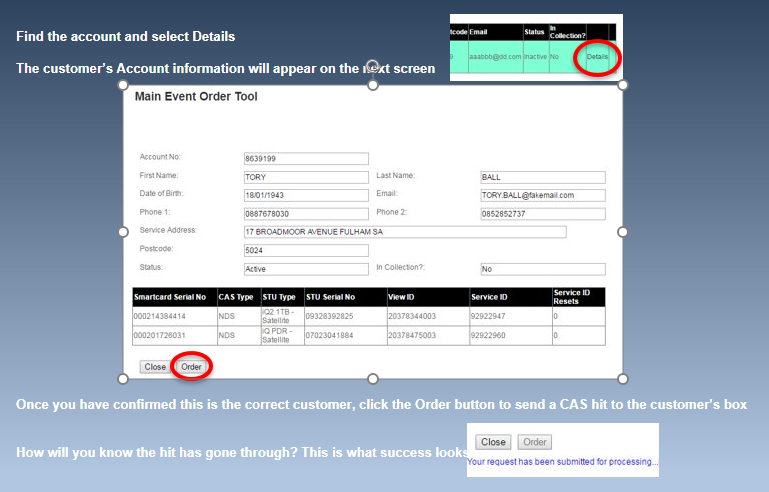The image size is (769, 492).
Task: Click the 'Once you have confirmed' instruction text
Action: point(382,405)
